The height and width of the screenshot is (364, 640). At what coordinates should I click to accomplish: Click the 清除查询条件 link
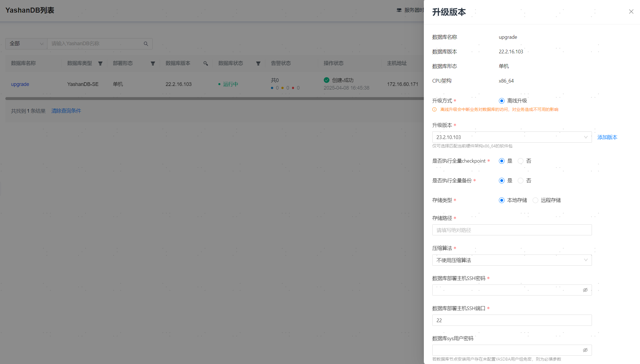66,111
